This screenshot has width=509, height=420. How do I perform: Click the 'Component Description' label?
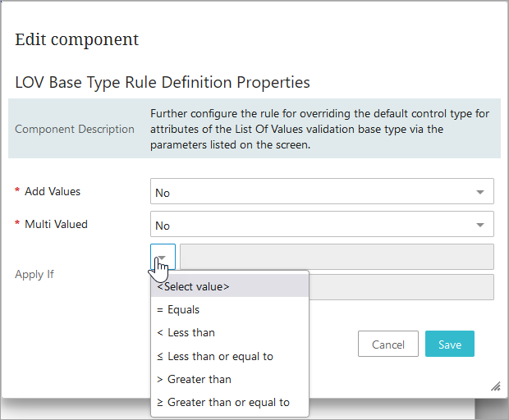[x=75, y=129]
